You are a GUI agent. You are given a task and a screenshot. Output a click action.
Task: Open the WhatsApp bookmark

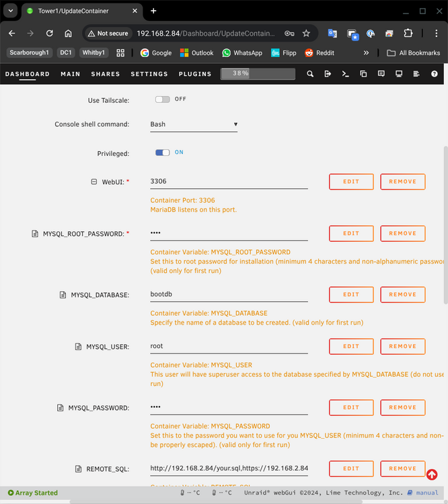[x=242, y=52]
